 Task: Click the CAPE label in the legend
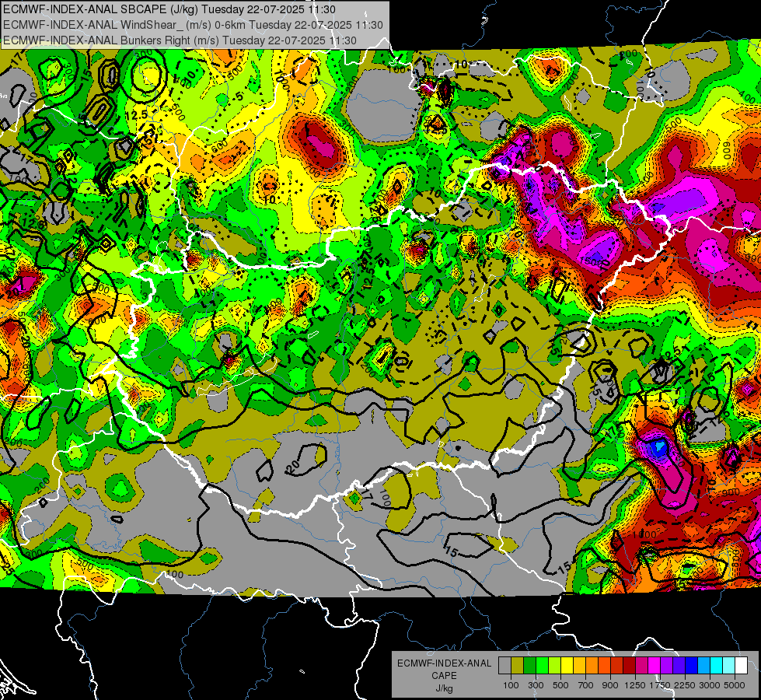pos(444,675)
